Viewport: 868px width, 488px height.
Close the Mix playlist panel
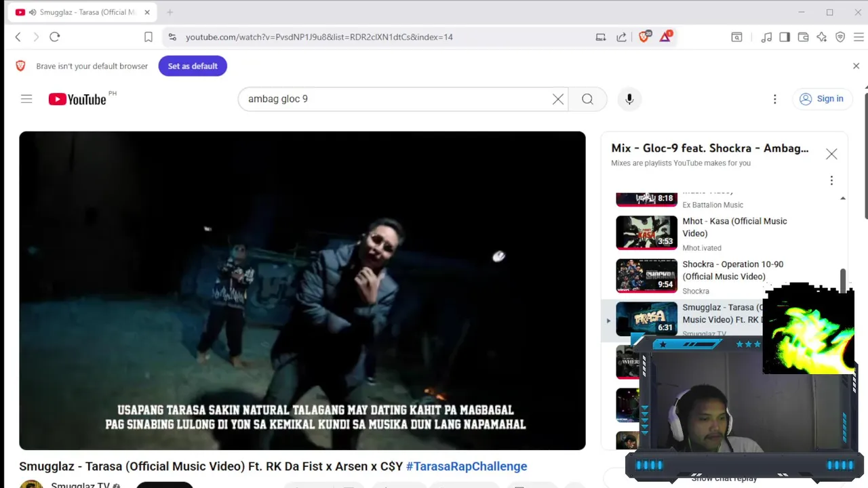831,154
